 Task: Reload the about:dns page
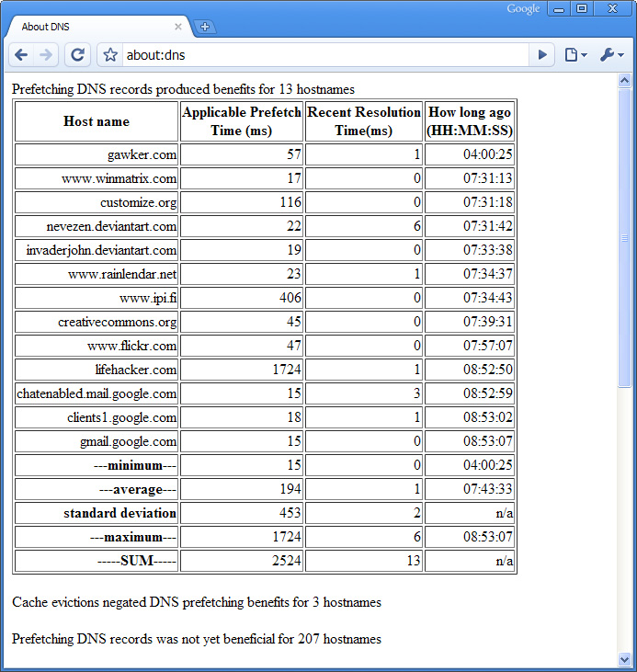77,55
